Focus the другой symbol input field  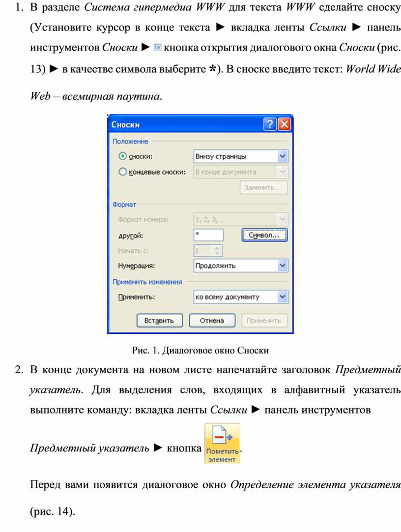208,235
